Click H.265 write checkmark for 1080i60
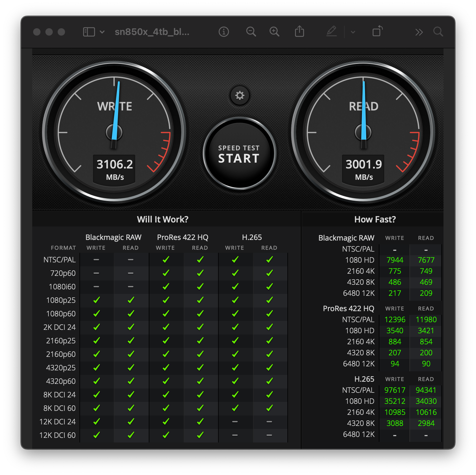This screenshot has height=475, width=476. tap(235, 287)
